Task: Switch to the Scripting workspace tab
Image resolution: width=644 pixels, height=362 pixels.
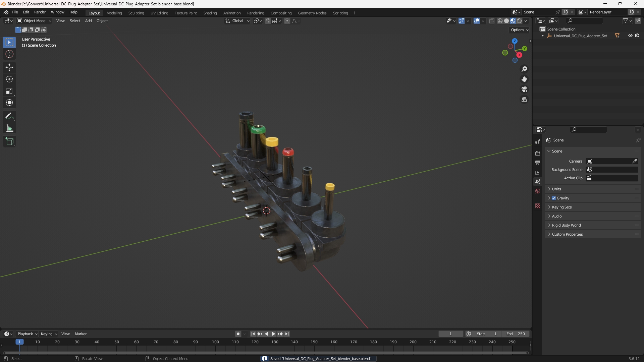Action: (x=340, y=13)
